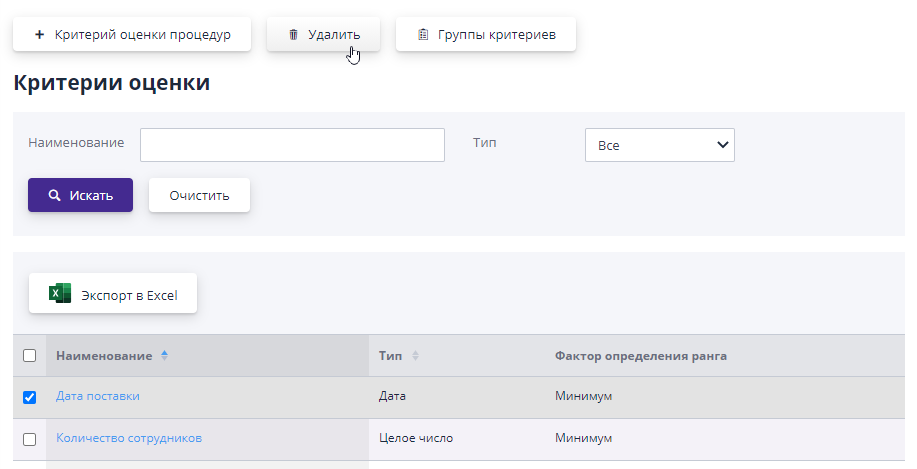Focus the Наименование search input field
This screenshot has width=917, height=469.
coord(292,145)
